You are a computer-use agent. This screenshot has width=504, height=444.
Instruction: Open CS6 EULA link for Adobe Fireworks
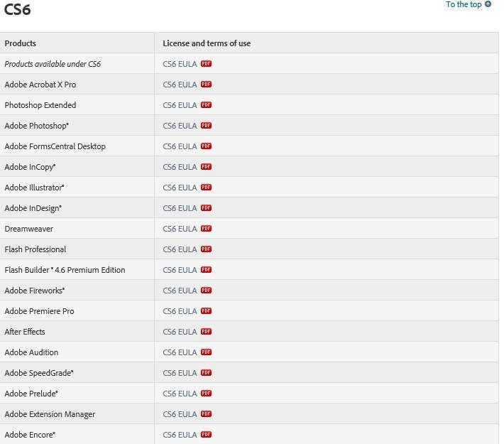tap(180, 291)
